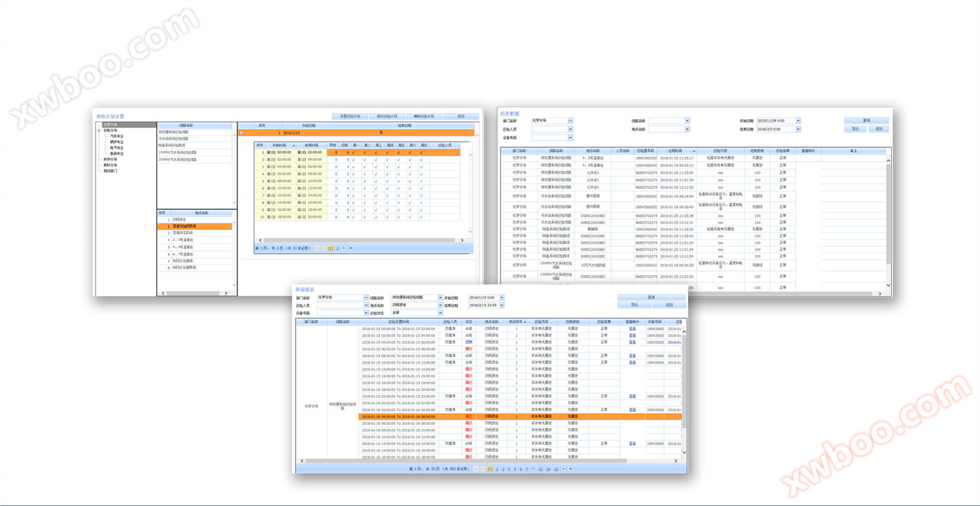Click 设置巡检计划 button

[350, 116]
